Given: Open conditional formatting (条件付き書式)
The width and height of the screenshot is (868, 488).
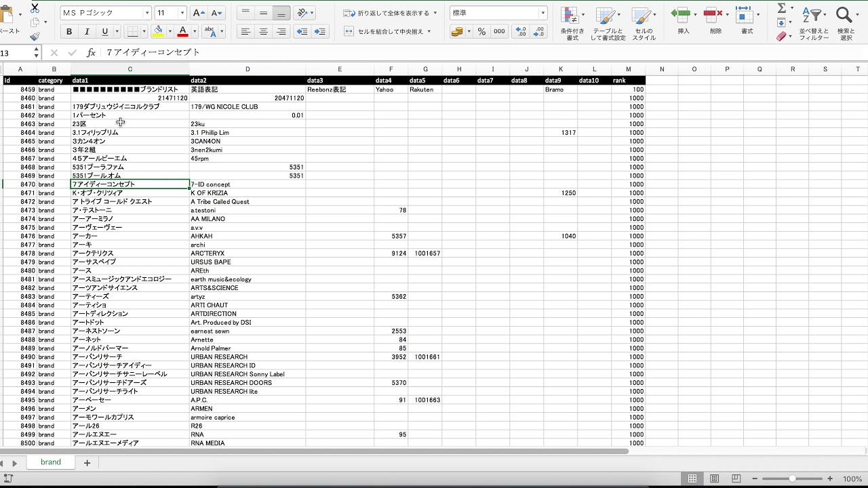Looking at the screenshot, I should 572,24.
